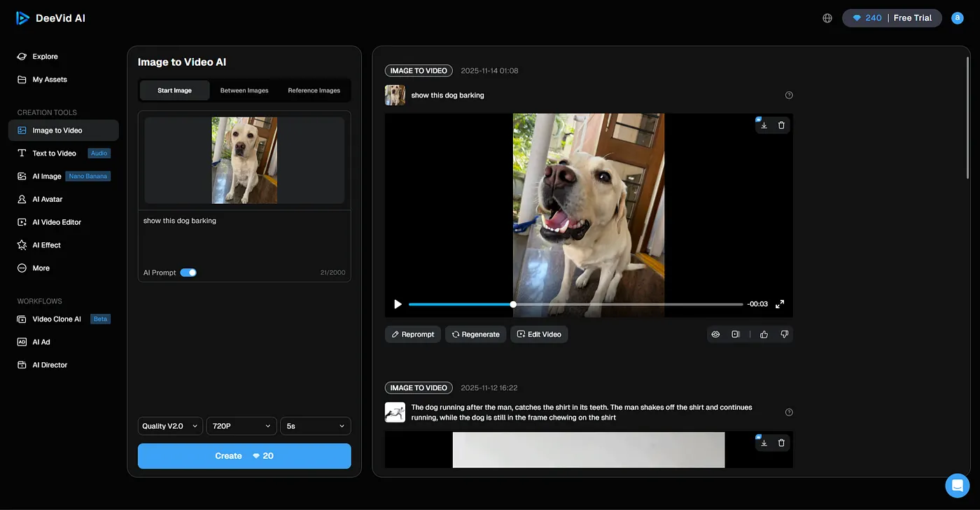Switch to the Between Images tab
Image resolution: width=980 pixels, height=510 pixels.
click(244, 90)
